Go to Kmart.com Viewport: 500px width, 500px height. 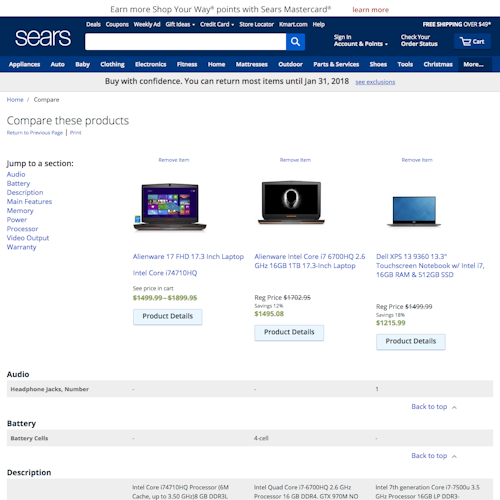point(293,24)
